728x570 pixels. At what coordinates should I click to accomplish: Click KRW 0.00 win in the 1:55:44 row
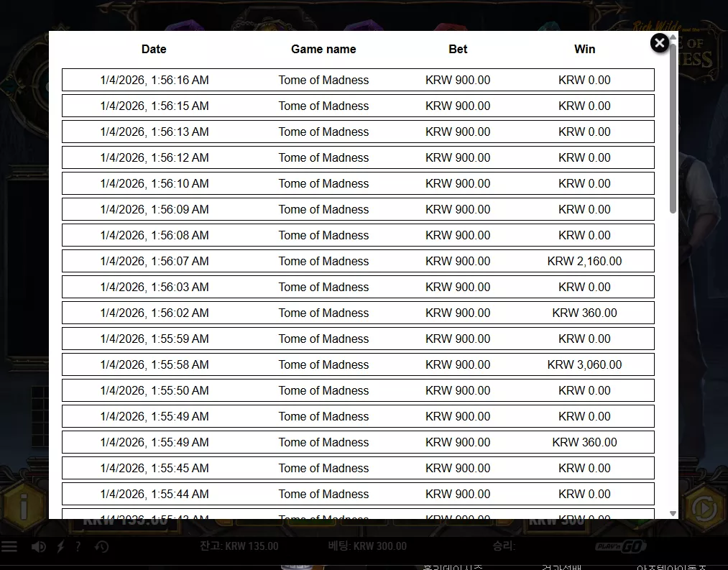click(584, 495)
